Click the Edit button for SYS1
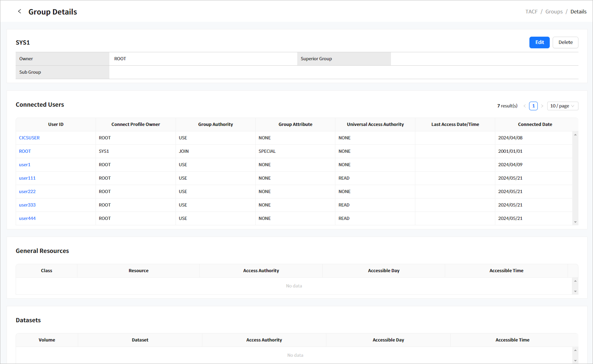The height and width of the screenshot is (364, 593). tap(539, 42)
